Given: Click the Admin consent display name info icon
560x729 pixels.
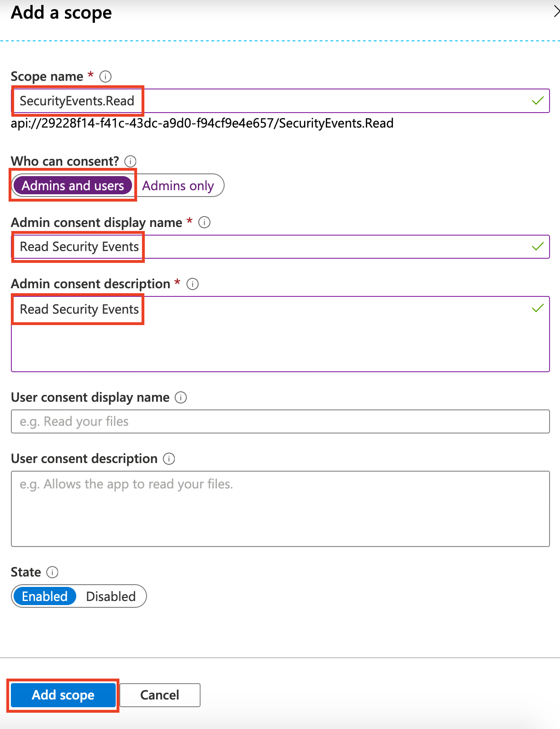Looking at the screenshot, I should click(x=205, y=222).
